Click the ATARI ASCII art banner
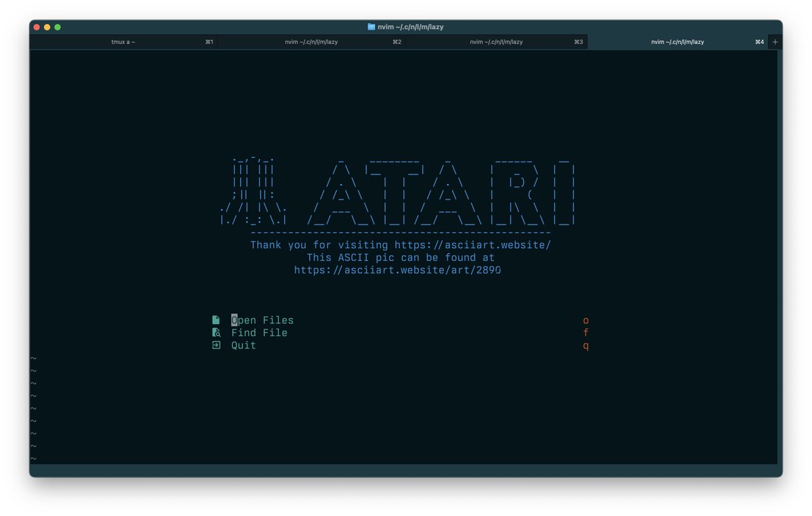 (x=441, y=193)
